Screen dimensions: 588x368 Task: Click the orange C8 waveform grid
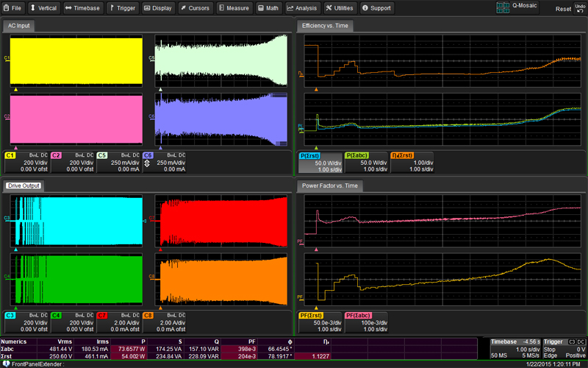coord(221,279)
